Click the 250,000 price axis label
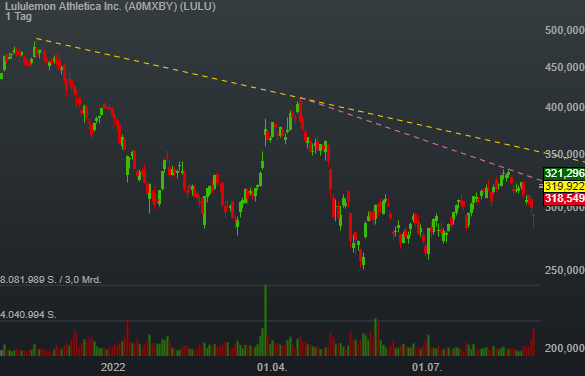 pyautogui.click(x=564, y=270)
